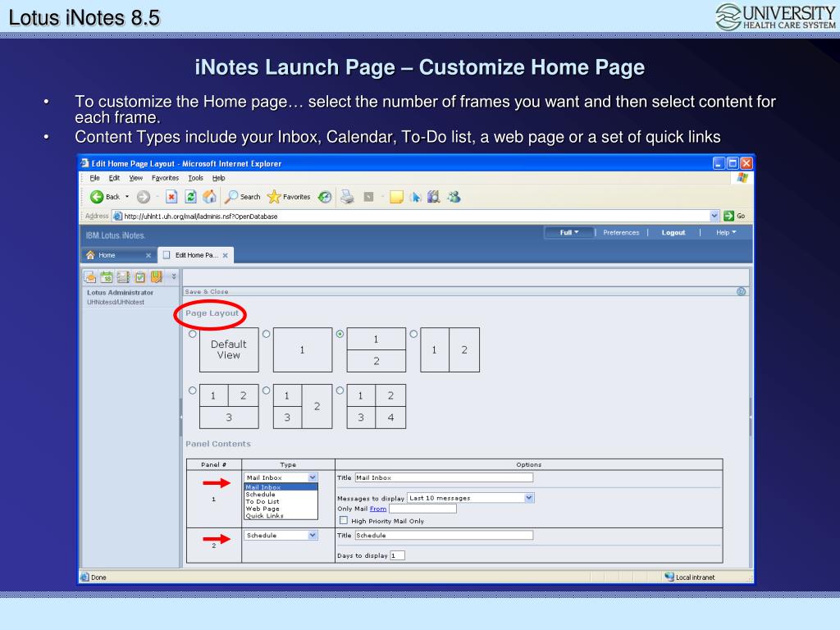This screenshot has width=840, height=630.
Task: Open the Full mode dropdown
Action: point(569,232)
